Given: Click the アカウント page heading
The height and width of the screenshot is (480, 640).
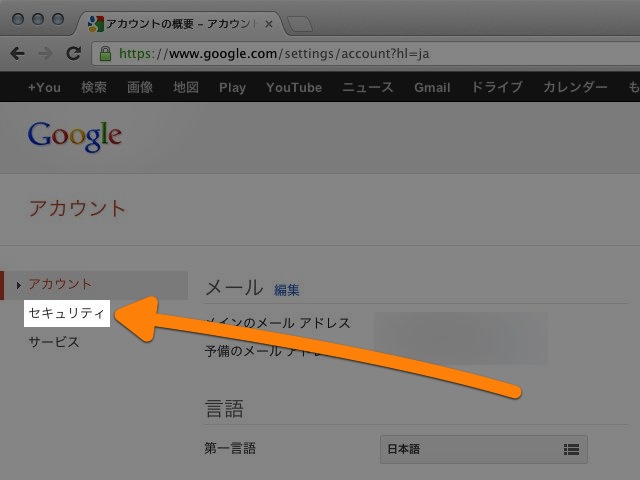Looking at the screenshot, I should point(77,209).
